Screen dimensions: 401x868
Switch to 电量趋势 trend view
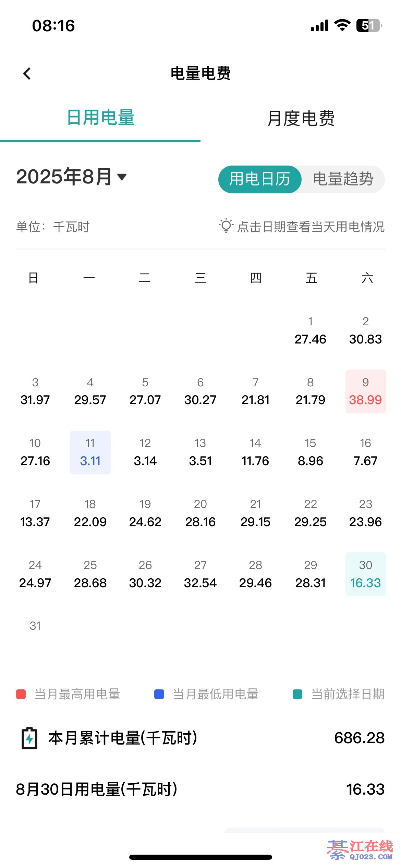coord(343,179)
